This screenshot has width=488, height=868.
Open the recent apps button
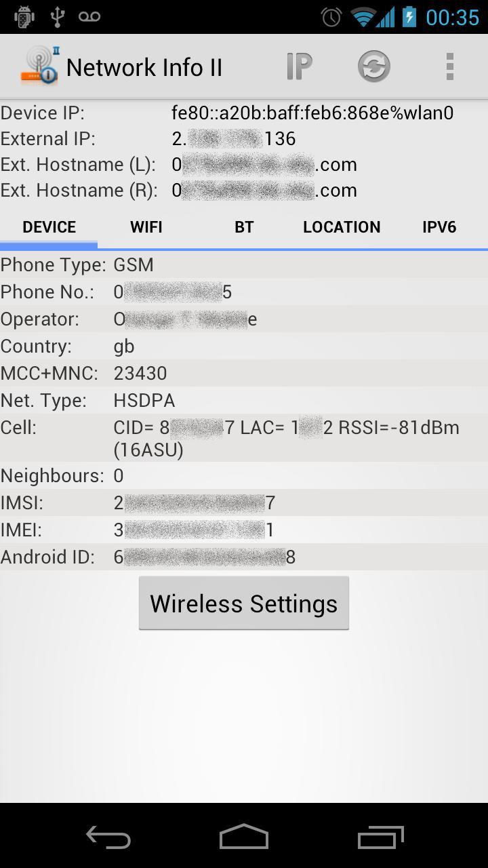(x=380, y=837)
